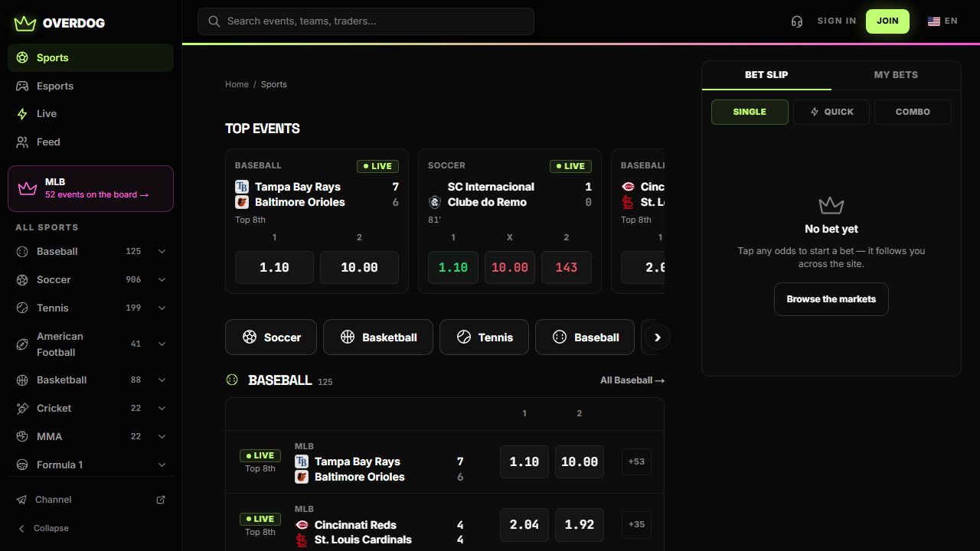The image size is (980, 551).
Task: Open the Feed menu item
Action: 90,142
